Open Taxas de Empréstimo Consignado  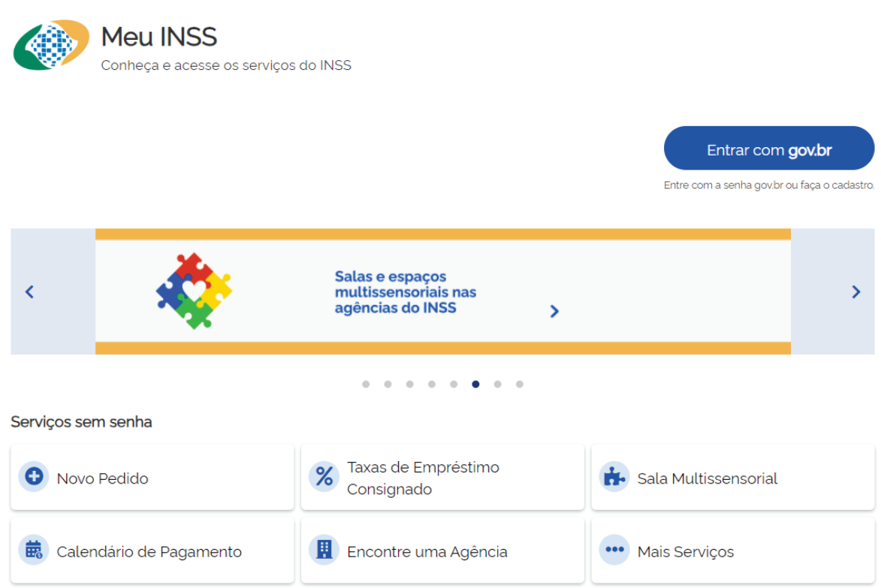click(x=442, y=478)
